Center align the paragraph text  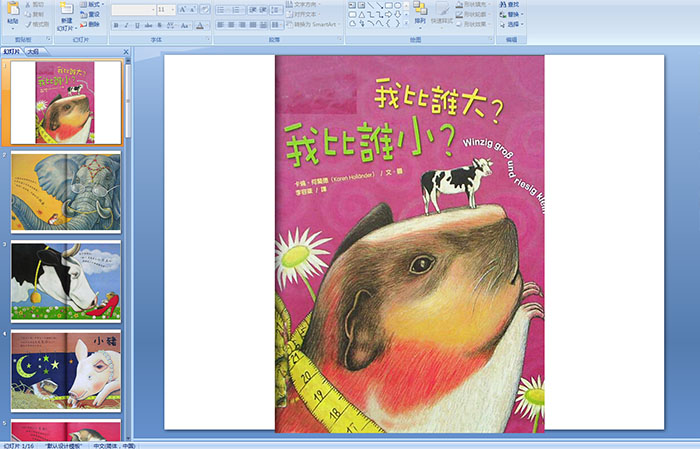pyautogui.click(x=231, y=25)
